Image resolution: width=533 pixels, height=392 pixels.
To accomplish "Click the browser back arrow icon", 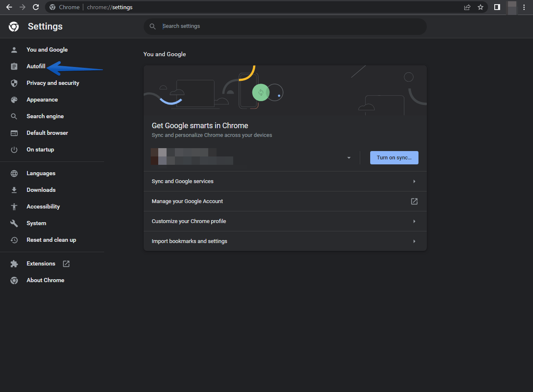I will pyautogui.click(x=9, y=7).
